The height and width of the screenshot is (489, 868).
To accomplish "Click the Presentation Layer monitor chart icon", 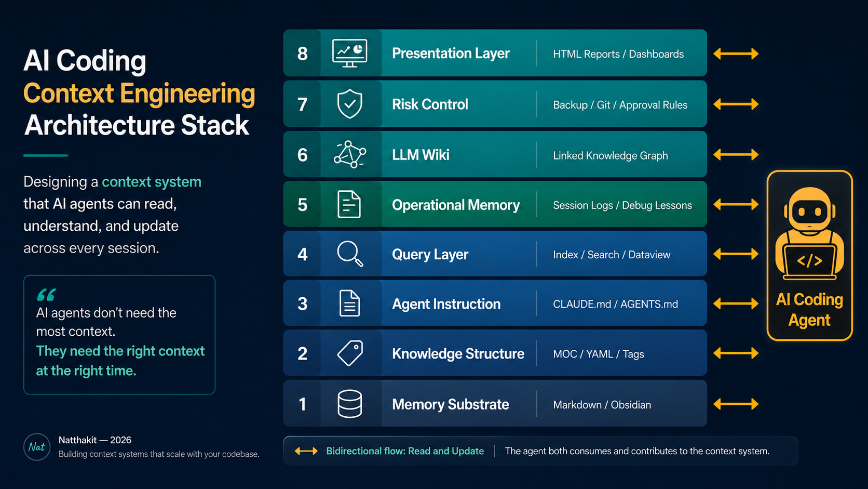I will coord(349,53).
